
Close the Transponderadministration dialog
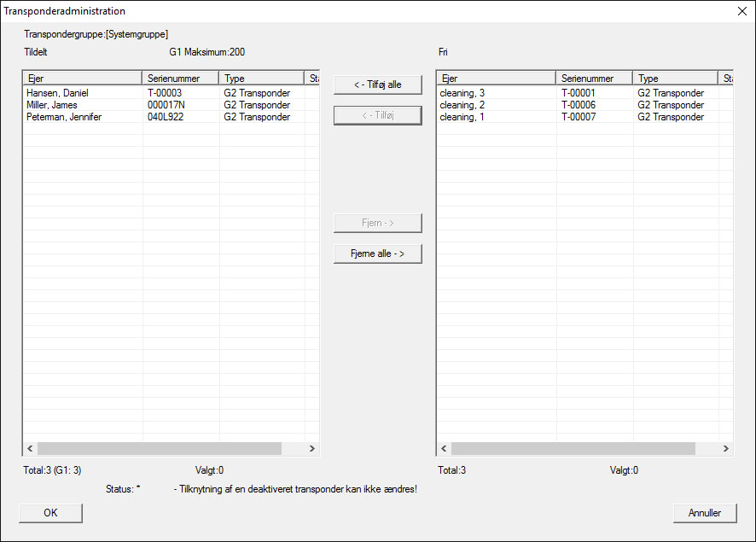pos(741,11)
